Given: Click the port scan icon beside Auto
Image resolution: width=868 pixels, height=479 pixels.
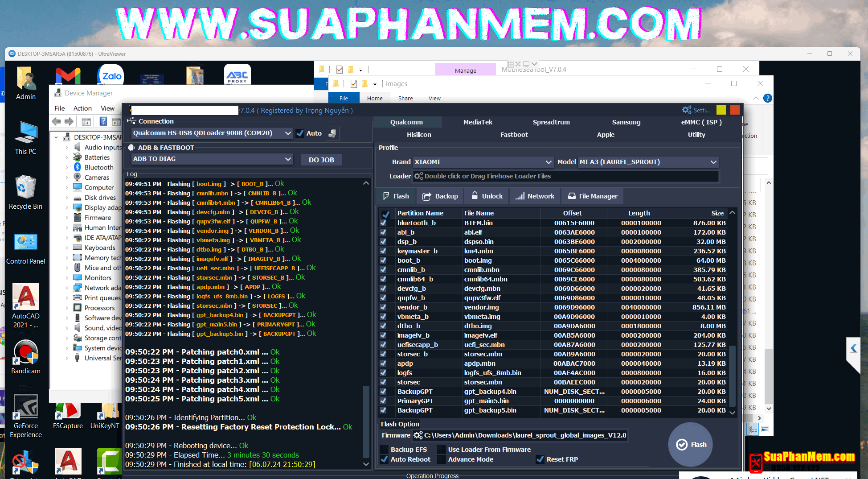Looking at the screenshot, I should tap(332, 133).
